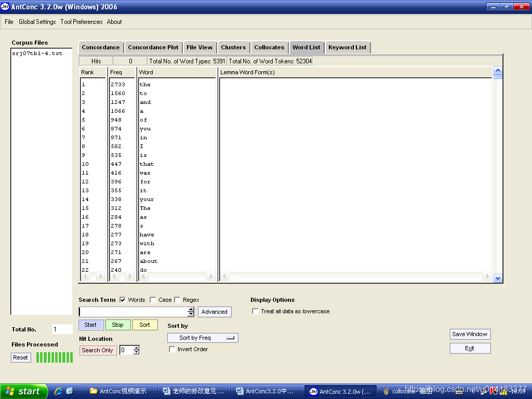532x399 pixels.
Task: Open the About menu
Action: coord(114,22)
